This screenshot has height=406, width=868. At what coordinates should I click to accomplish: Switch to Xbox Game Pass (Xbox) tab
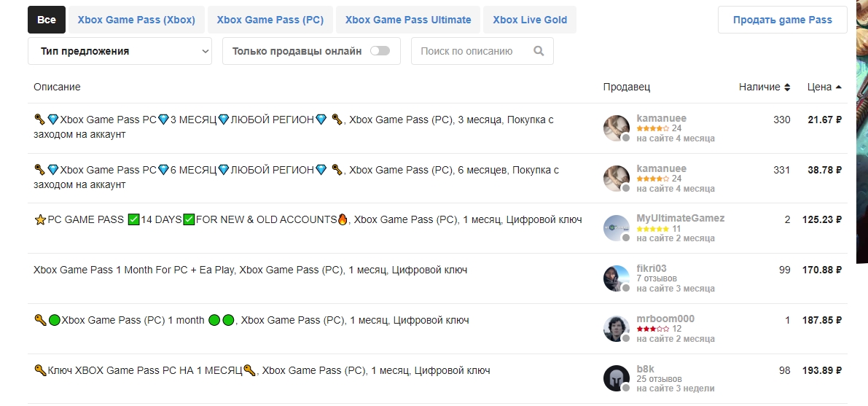pos(136,20)
